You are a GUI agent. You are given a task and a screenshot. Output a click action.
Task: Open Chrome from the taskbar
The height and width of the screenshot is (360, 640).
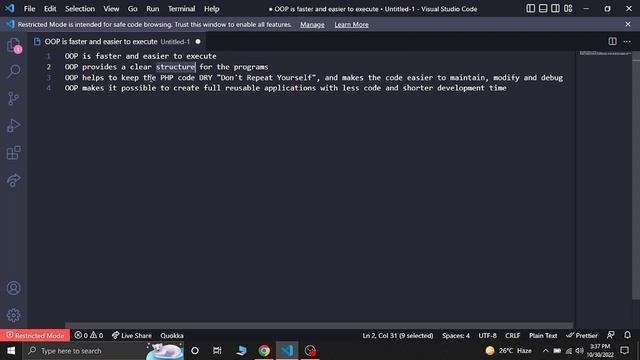(x=264, y=351)
